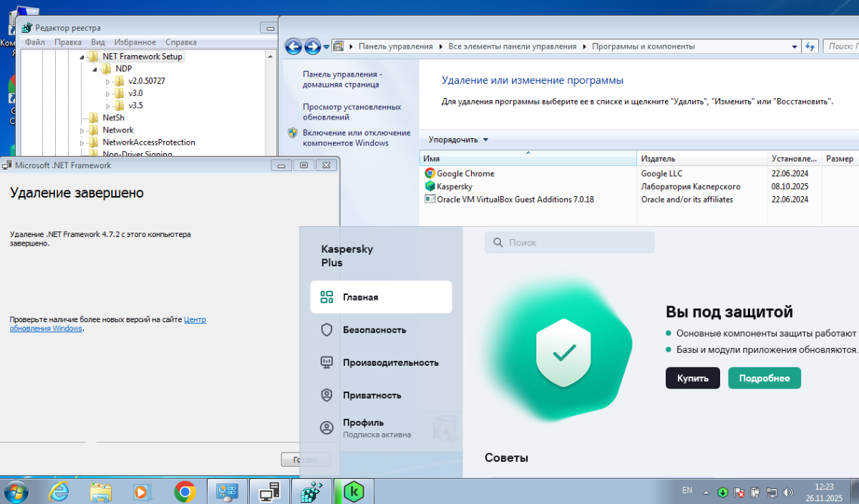
Task: Select Google Chrome in programs list
Action: click(465, 173)
